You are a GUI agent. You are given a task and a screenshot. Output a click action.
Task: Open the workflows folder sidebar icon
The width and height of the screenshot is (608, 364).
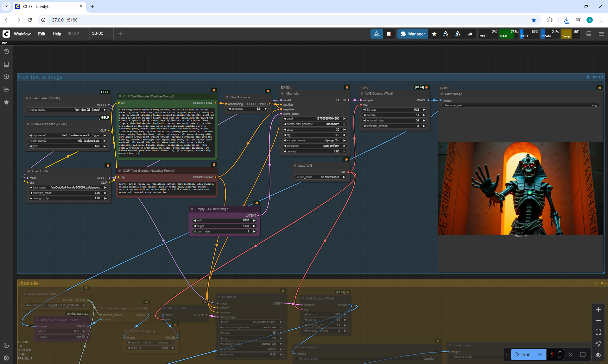pyautogui.click(x=6, y=89)
